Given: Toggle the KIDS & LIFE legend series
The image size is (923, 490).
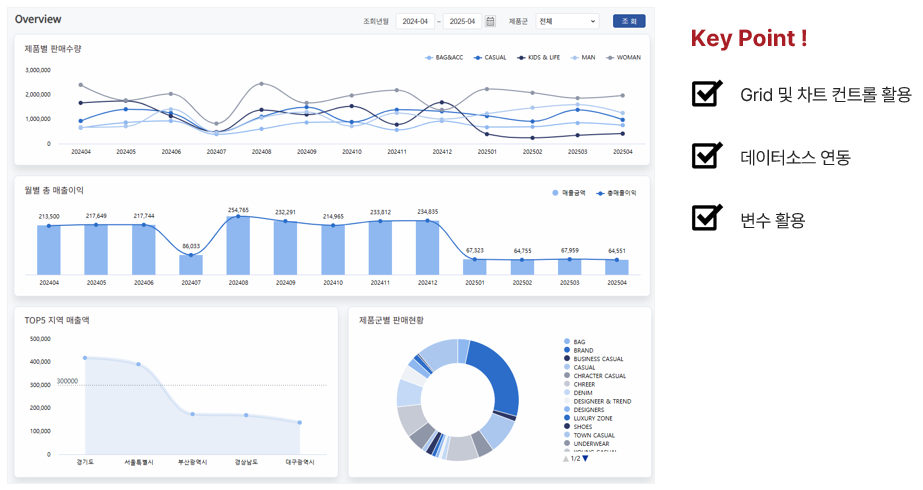Looking at the screenshot, I should [538, 58].
